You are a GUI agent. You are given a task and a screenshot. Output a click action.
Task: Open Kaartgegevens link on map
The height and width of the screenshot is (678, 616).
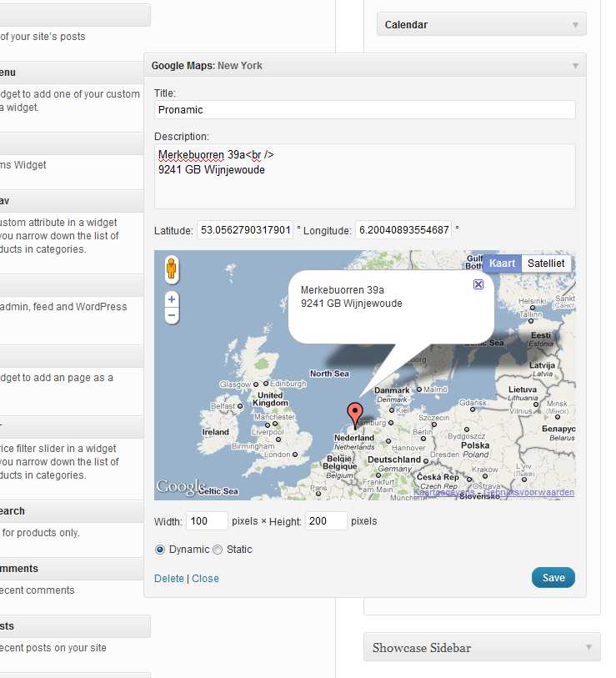[444, 493]
